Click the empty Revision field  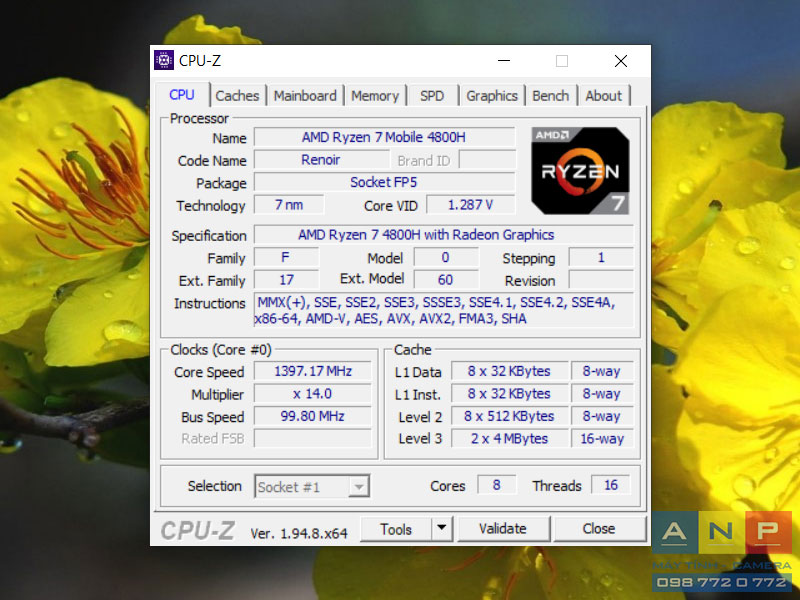pos(601,280)
